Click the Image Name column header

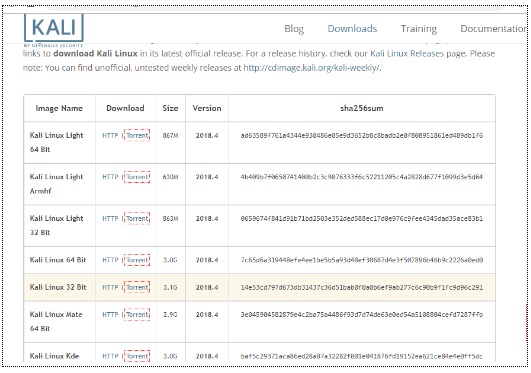[x=59, y=108]
